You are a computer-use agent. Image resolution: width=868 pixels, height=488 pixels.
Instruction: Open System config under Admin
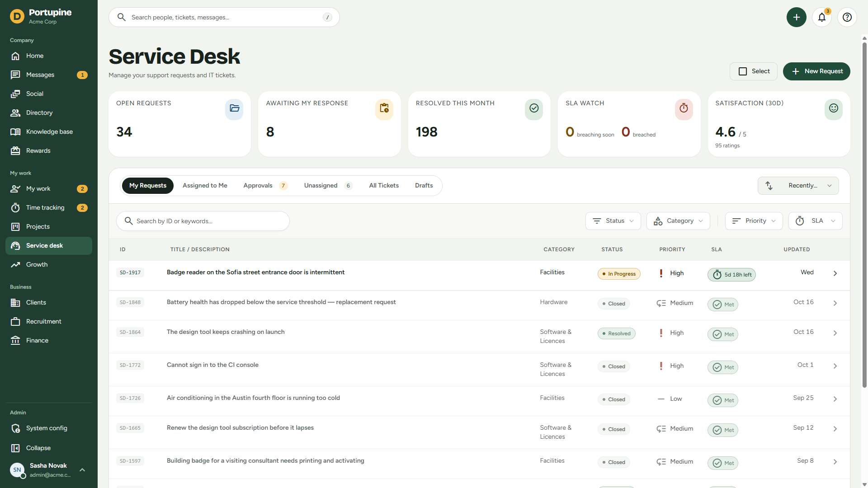(x=49, y=428)
